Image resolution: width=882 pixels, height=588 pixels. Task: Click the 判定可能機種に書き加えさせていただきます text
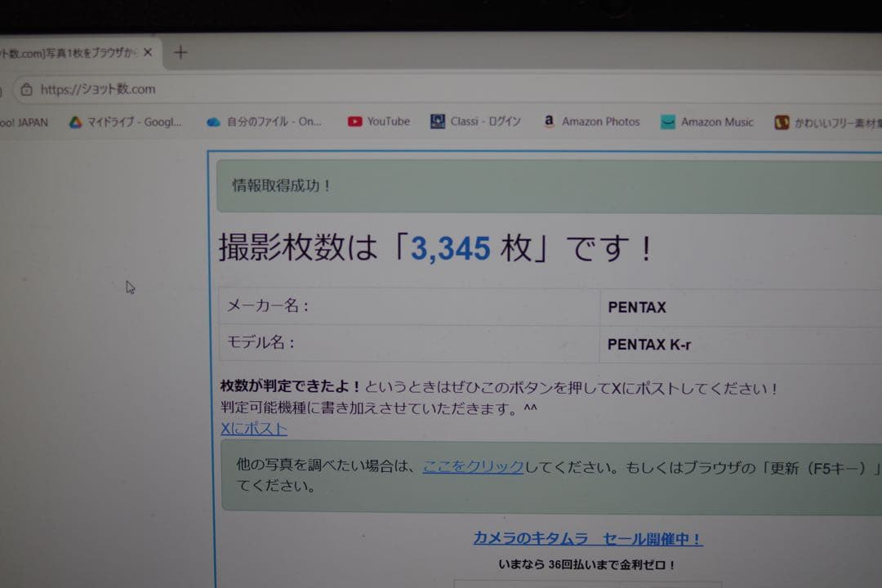[379, 408]
